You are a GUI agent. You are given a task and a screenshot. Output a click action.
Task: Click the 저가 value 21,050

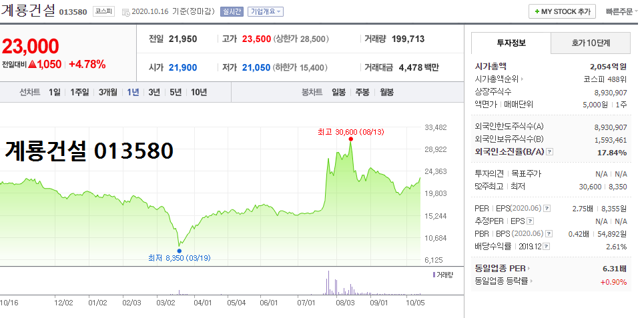point(256,67)
